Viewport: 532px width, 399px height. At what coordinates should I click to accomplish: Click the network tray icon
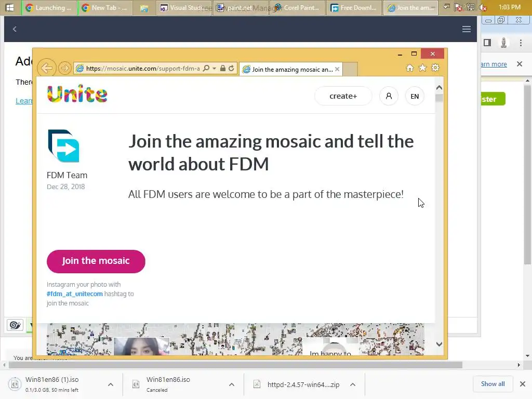(x=471, y=7)
